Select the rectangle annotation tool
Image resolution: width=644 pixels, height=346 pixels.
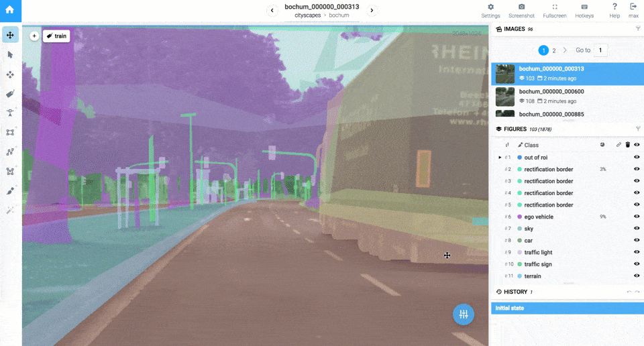[10, 132]
